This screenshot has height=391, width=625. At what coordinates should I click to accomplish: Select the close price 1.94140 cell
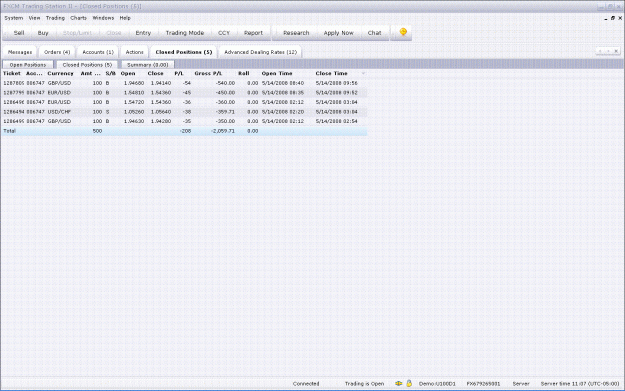[x=161, y=83]
